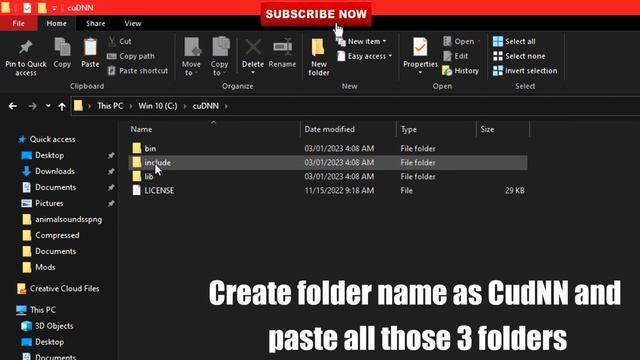The image size is (640, 360).
Task: Click Invert selection
Action: point(525,71)
